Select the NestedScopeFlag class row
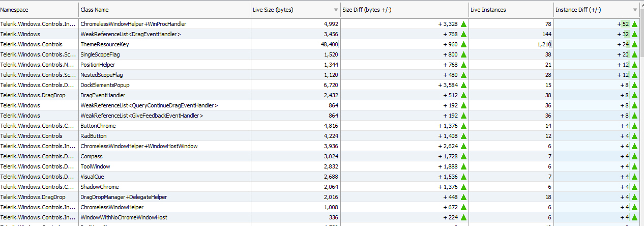This screenshot has height=226, width=644. 320,75
